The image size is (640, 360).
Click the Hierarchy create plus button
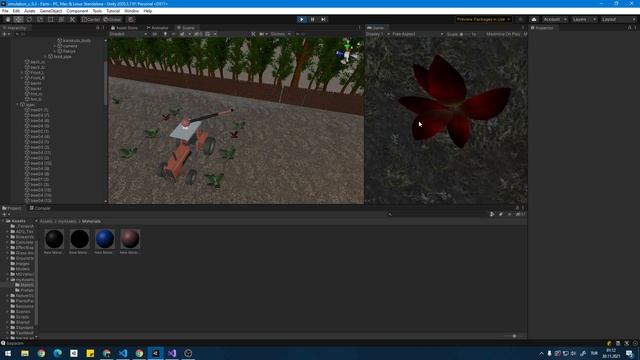[6, 34]
